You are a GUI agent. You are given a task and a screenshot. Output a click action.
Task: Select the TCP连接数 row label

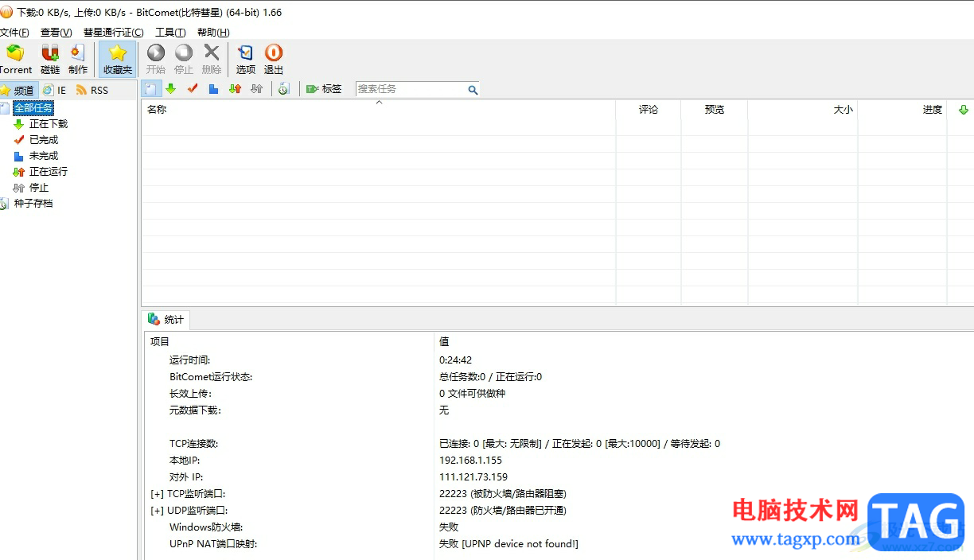click(193, 444)
